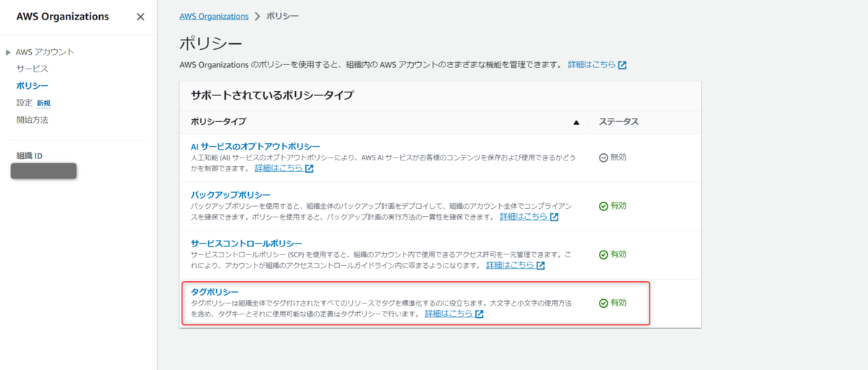Click the AWS Organizations breadcrumb link

point(214,15)
